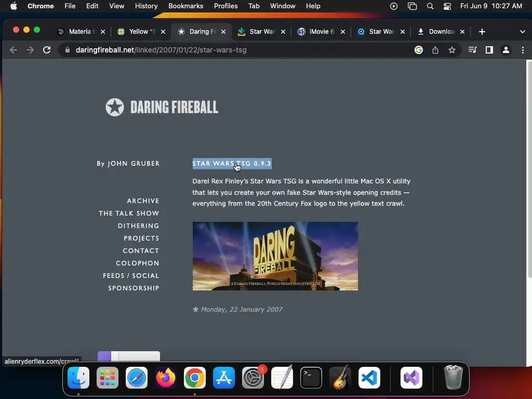This screenshot has width=532, height=399.
Task: Go to the ARCHIVE page
Action: [143, 201]
